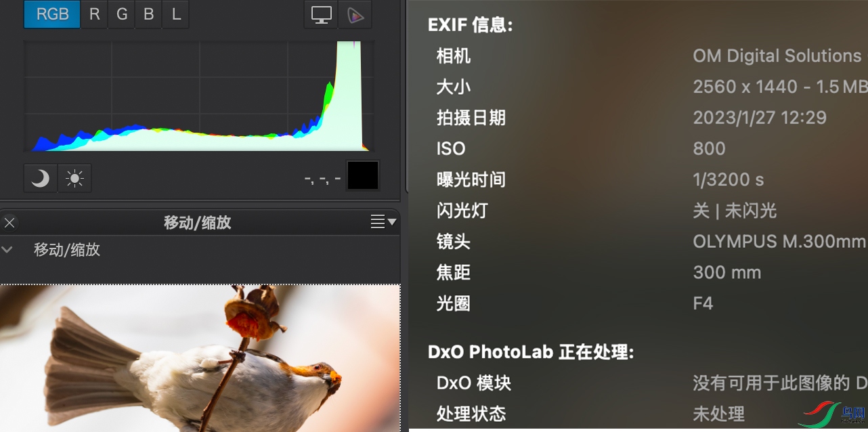Image resolution: width=868 pixels, height=432 pixels.
Task: Select the ISO 800 value text
Action: (709, 148)
